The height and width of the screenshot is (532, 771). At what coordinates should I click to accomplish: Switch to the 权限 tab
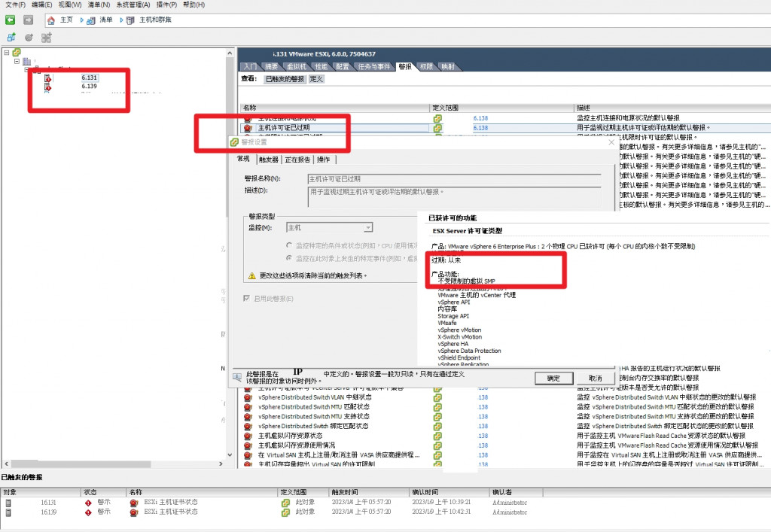coord(426,67)
